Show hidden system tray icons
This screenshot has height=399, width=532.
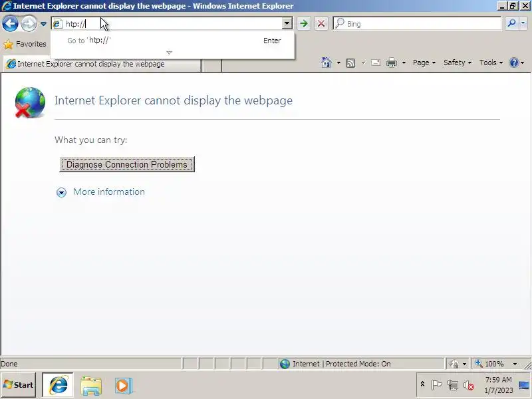tap(422, 384)
